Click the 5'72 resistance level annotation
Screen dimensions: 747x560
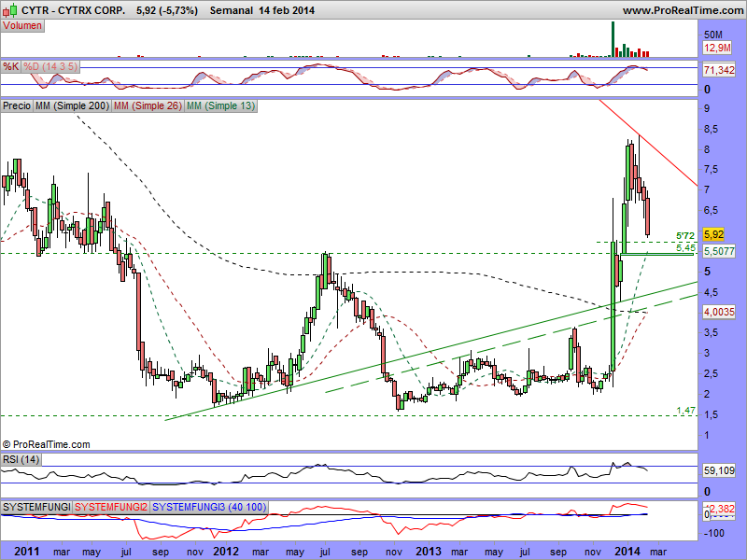click(685, 236)
